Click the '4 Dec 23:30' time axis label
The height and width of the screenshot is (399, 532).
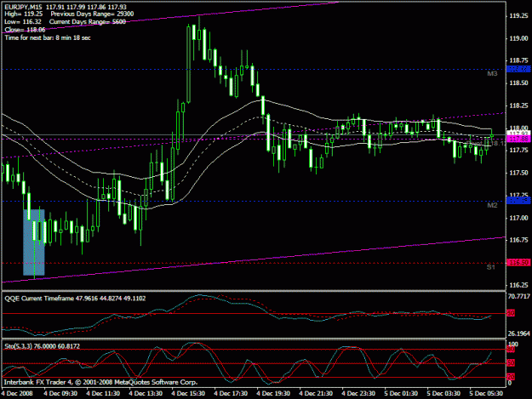tap(358, 393)
